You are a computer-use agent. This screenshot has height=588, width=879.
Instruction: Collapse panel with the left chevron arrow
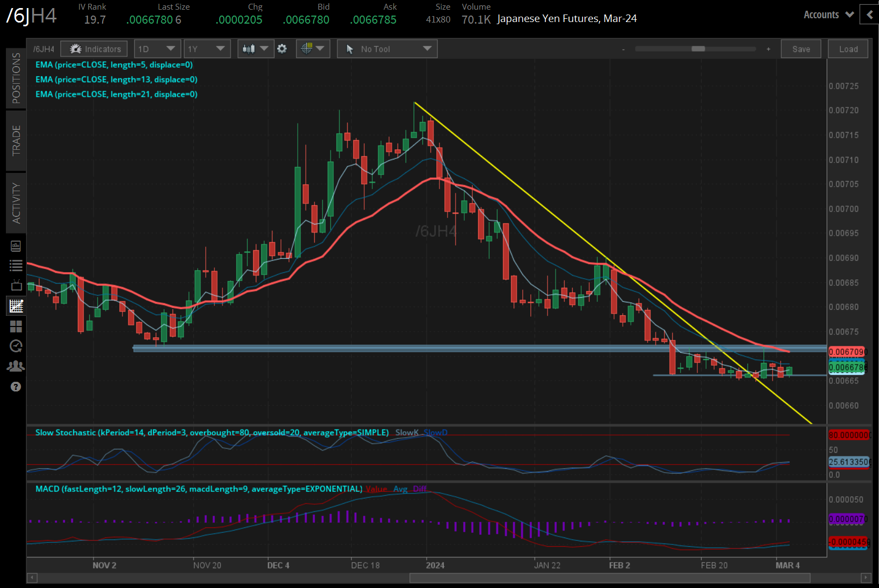point(870,14)
